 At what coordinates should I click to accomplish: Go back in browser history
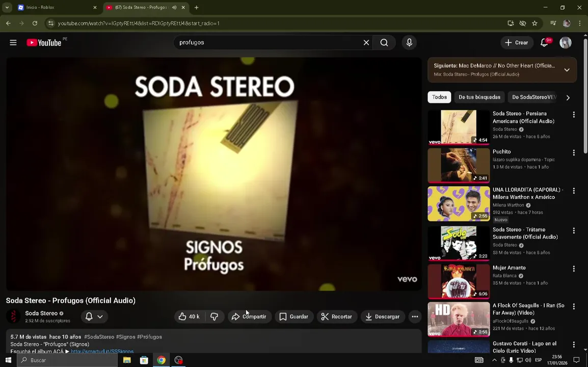click(x=8, y=23)
